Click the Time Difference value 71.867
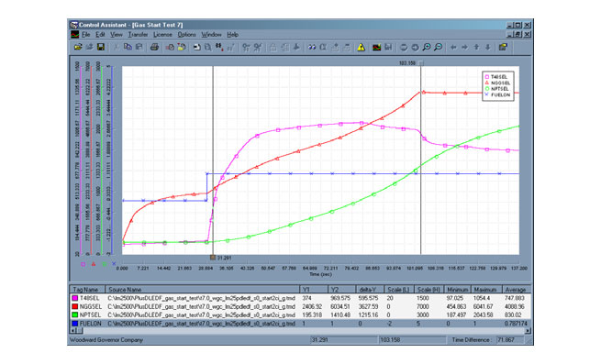Image resolution: width=601 pixels, height=364 pixels. 506,340
